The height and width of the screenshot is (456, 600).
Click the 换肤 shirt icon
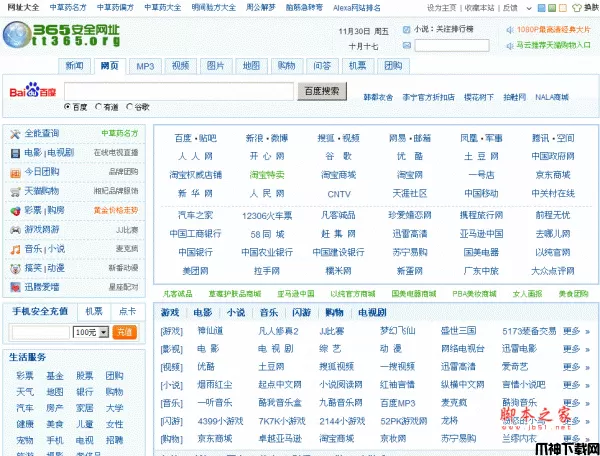pos(576,8)
